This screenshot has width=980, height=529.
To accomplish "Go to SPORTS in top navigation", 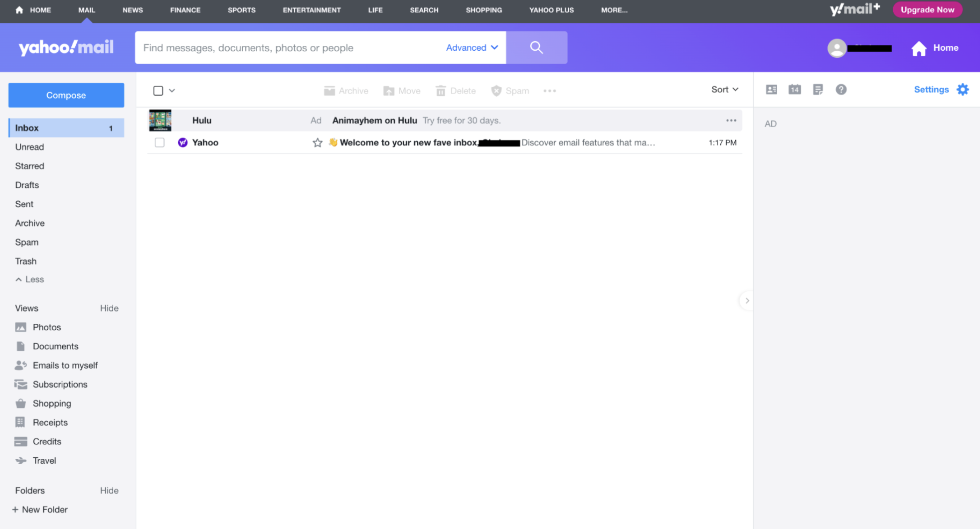I will 242,10.
